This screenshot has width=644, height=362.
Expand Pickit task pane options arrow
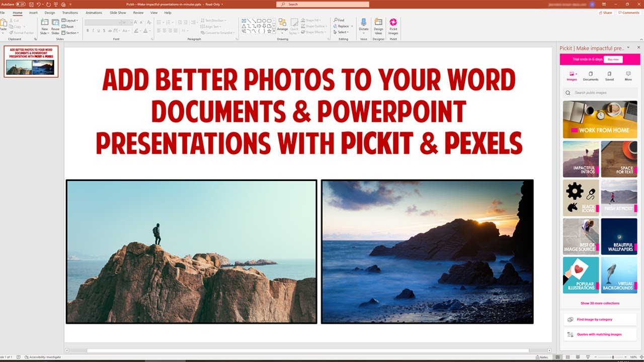pyautogui.click(x=628, y=48)
